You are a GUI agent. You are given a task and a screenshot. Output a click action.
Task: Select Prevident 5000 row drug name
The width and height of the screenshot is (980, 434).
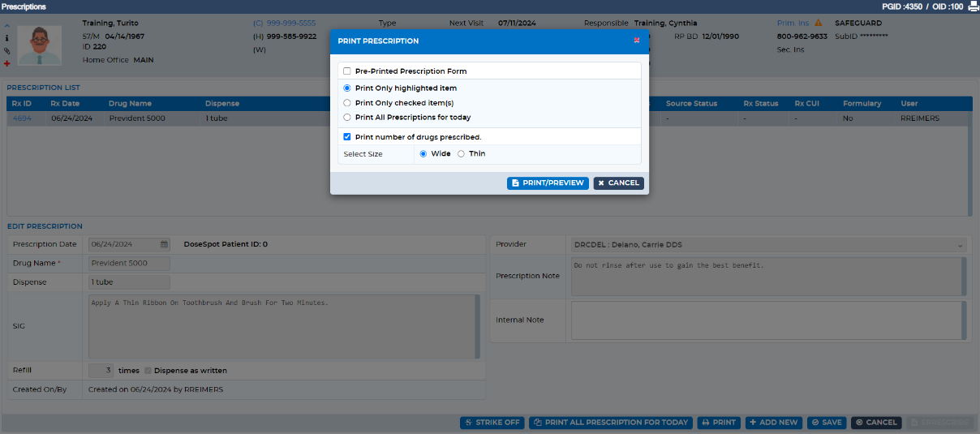click(x=136, y=118)
